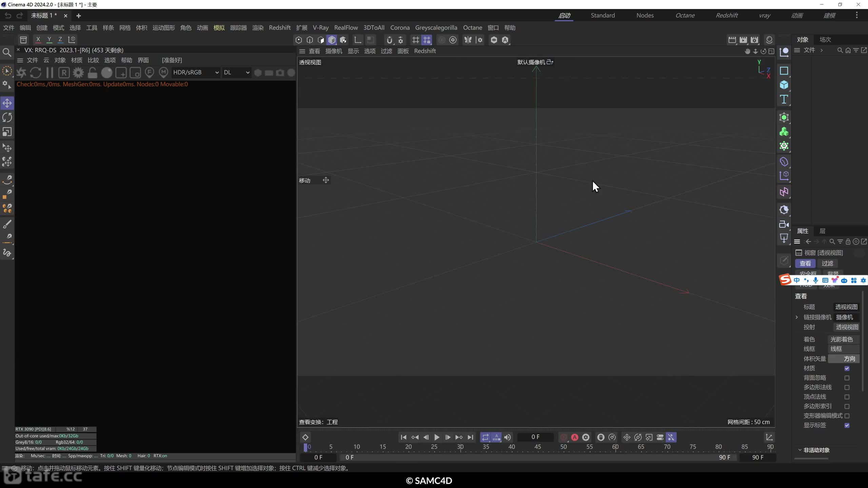Enable the 顶点法线 checkbox
Viewport: 868px width, 488px height.
pyautogui.click(x=847, y=397)
